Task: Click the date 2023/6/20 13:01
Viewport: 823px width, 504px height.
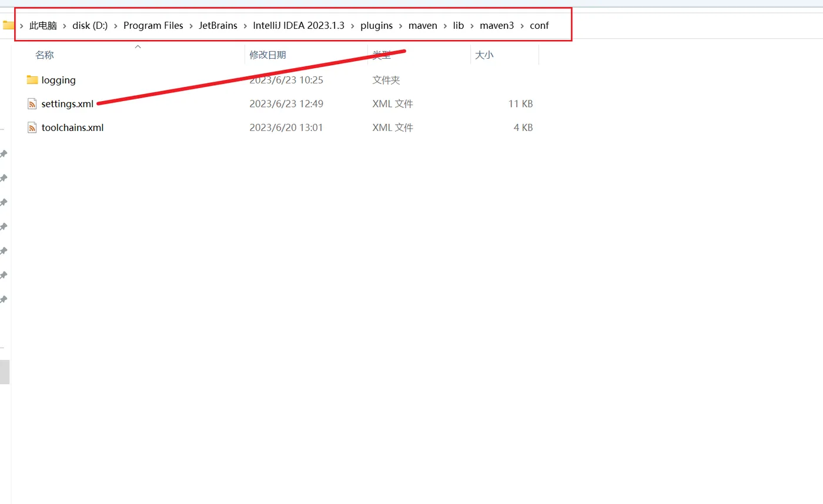Action: (x=286, y=127)
